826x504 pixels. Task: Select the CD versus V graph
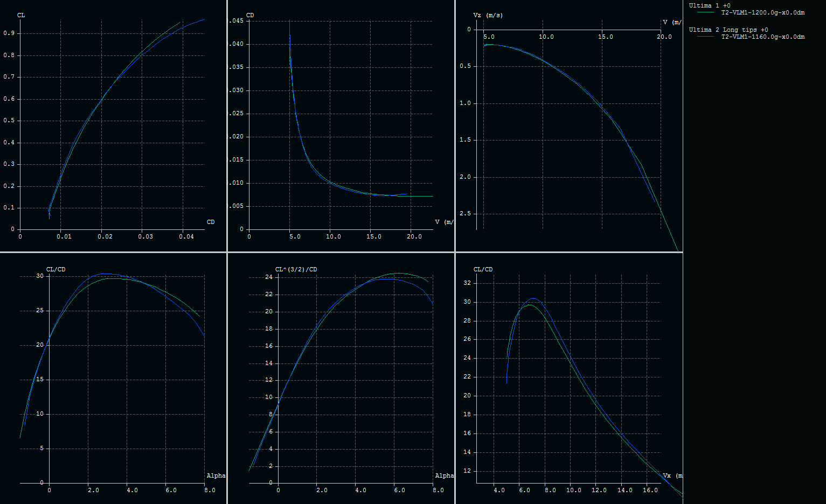click(x=341, y=125)
